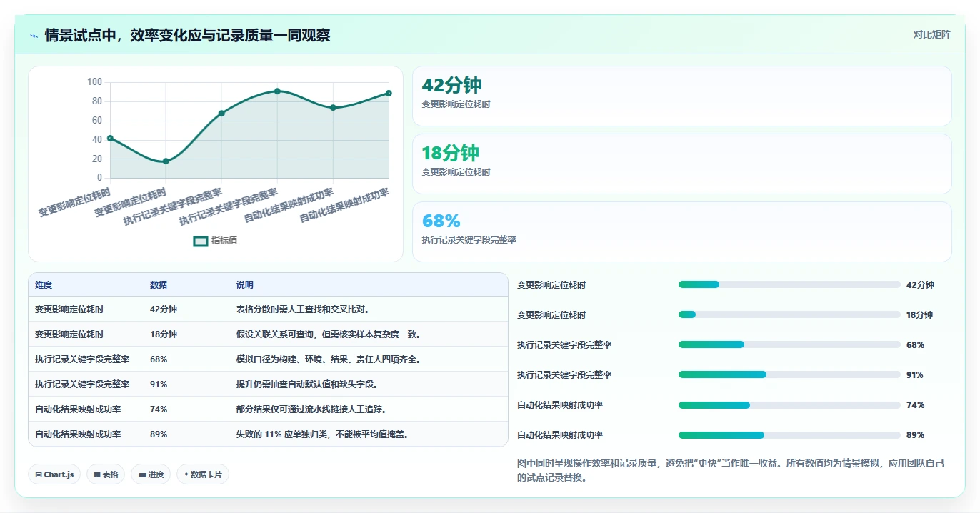Viewport: 980px width, 513px height.
Task: Click the progress bar showing 74%
Action: 789,404
